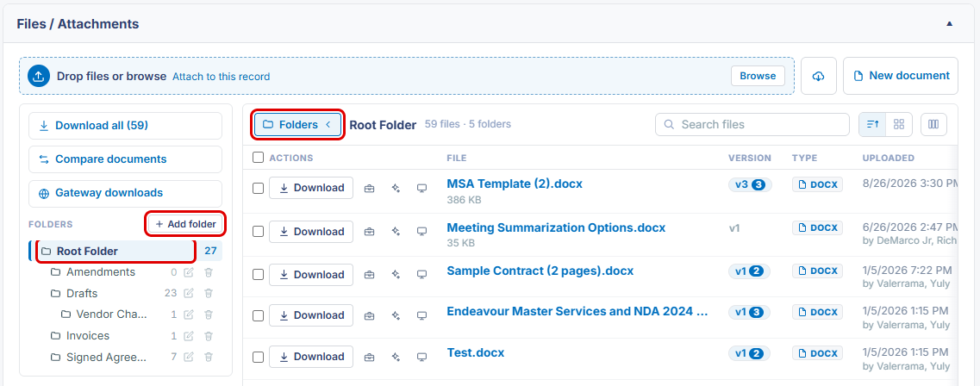The width and height of the screenshot is (980, 386).
Task: Open the Drafts folder
Action: pyautogui.click(x=82, y=293)
